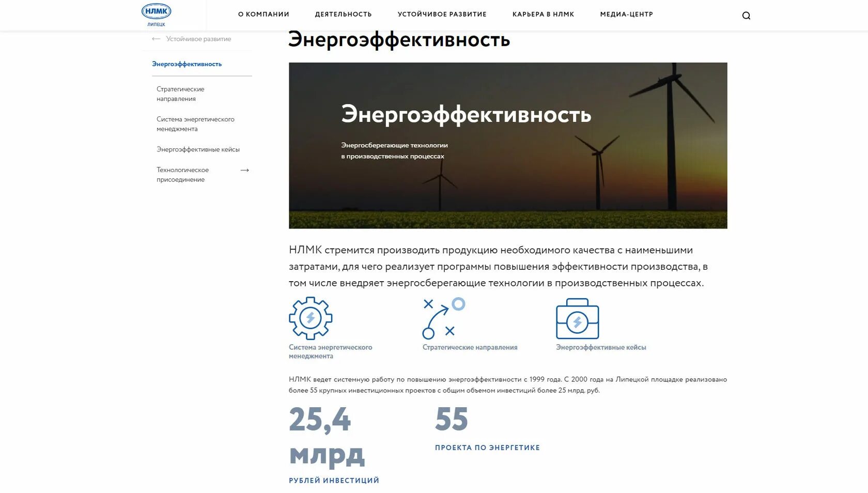
Task: Click the gear with lightning icon
Action: tap(311, 318)
